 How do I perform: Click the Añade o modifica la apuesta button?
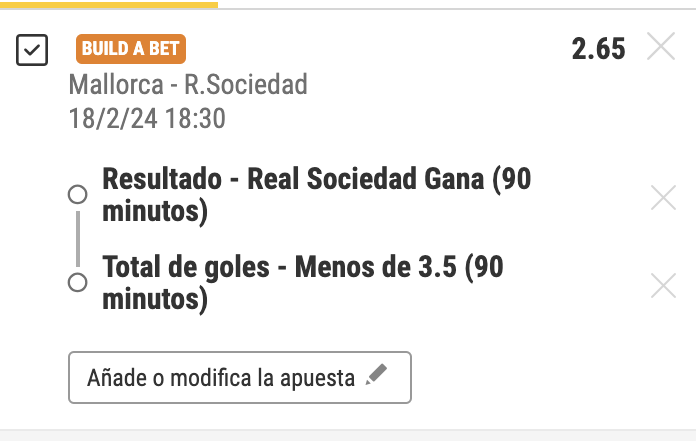tap(240, 378)
